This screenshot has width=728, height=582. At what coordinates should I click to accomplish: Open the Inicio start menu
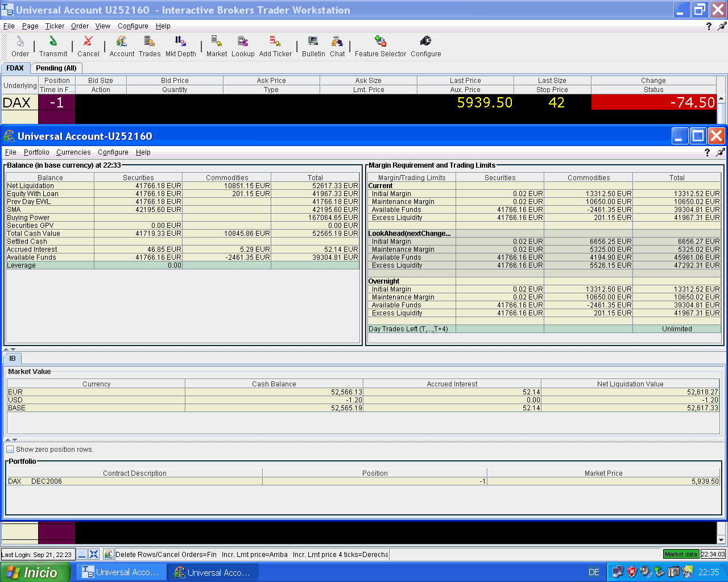click(x=35, y=572)
